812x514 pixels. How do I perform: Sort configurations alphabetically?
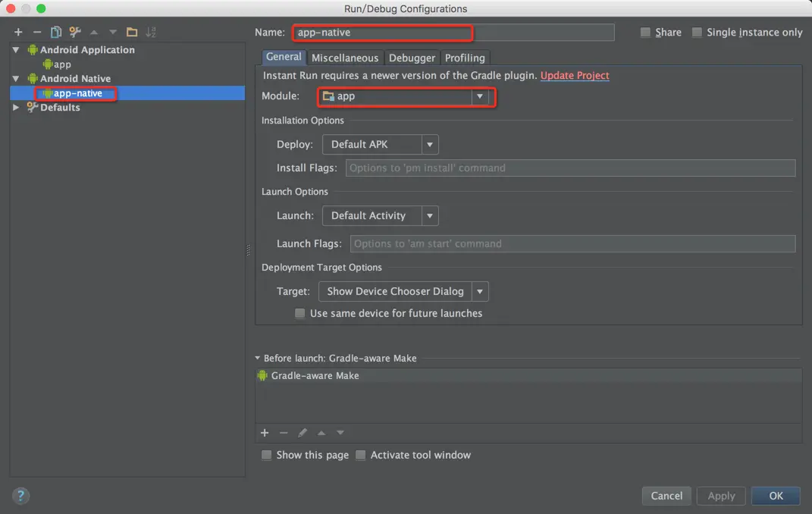pyautogui.click(x=151, y=32)
